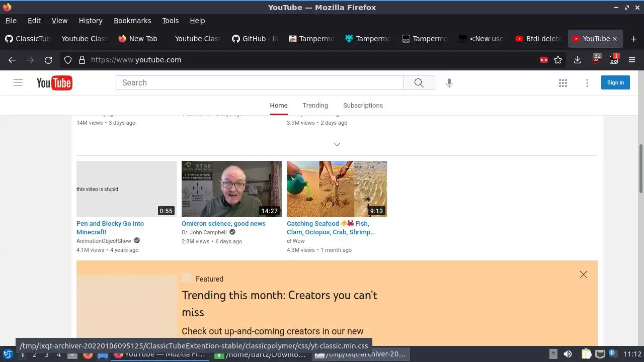Switch to the ClassicTube GitHub tab
Viewport: 644px width, 362px height.
pos(28,39)
